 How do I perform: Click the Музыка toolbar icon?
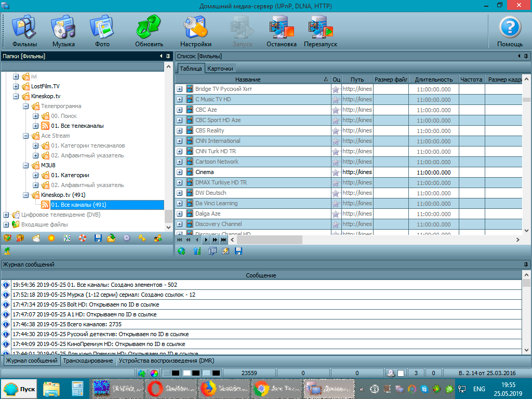[63, 31]
